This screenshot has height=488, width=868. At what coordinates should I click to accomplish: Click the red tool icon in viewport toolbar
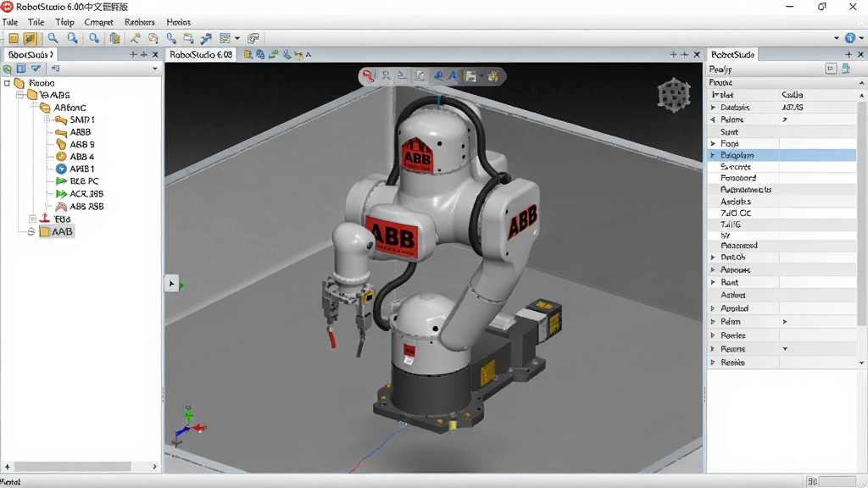[368, 76]
